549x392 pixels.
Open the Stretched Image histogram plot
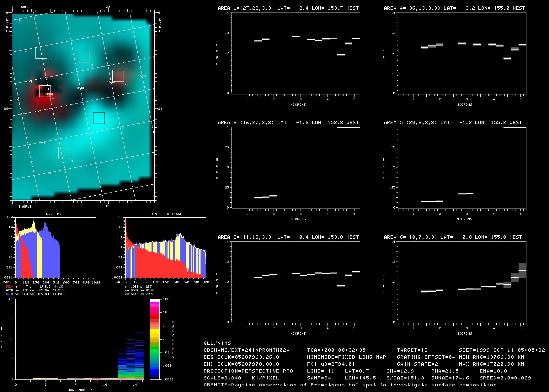[165, 247]
